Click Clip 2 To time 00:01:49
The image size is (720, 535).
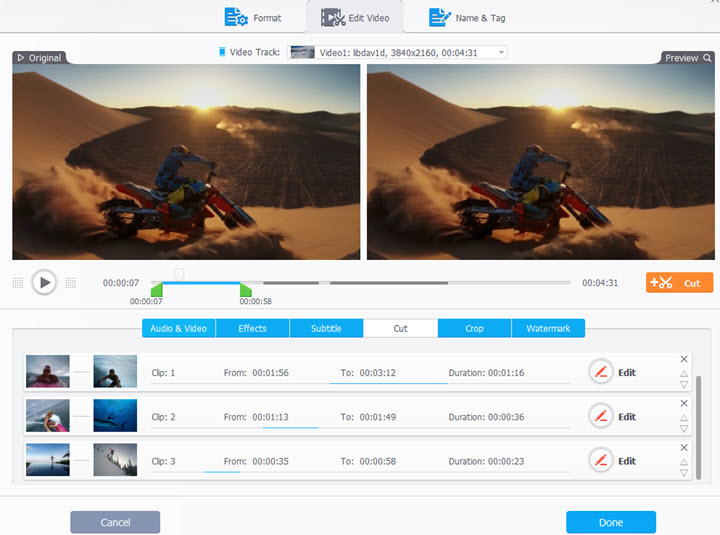coord(377,417)
